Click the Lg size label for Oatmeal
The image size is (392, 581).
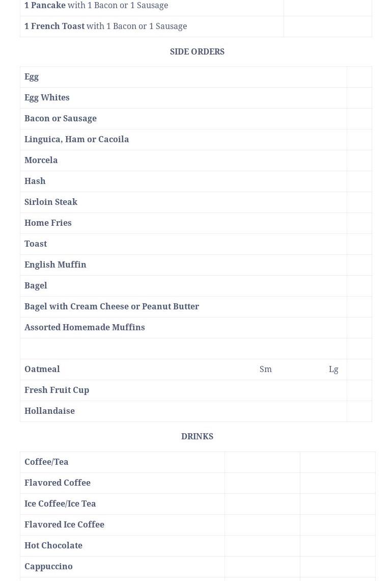tap(333, 369)
